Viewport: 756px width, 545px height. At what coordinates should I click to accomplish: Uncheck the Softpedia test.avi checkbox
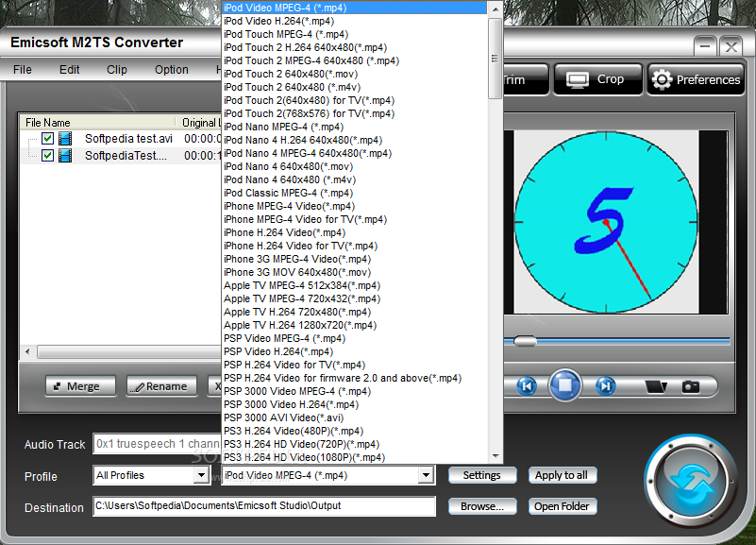pos(47,139)
